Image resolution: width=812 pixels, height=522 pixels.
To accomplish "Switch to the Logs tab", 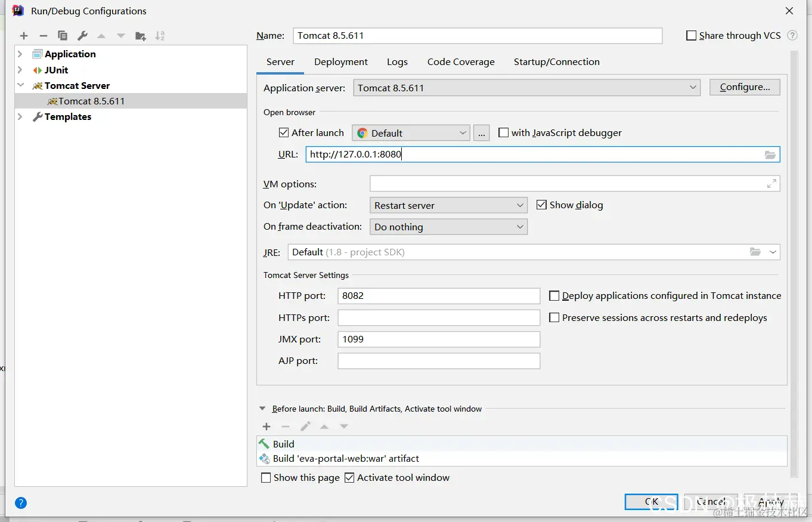I will click(x=397, y=62).
